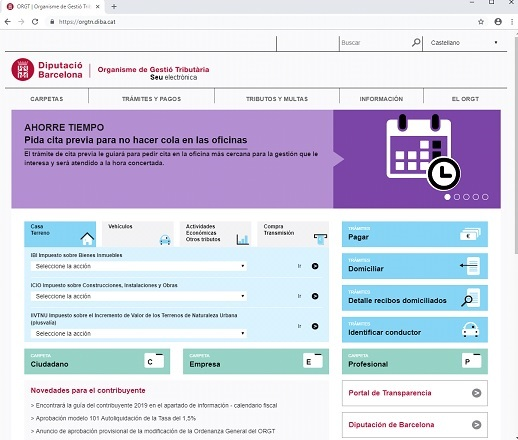518x440 pixels.
Task: Open the Pagar trámite button
Action: click(x=415, y=234)
